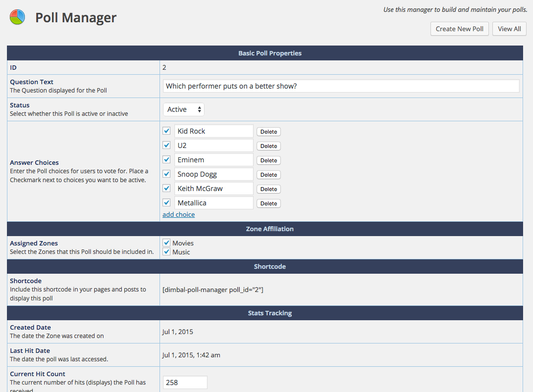Click the Assigned Zones label

[x=34, y=243]
